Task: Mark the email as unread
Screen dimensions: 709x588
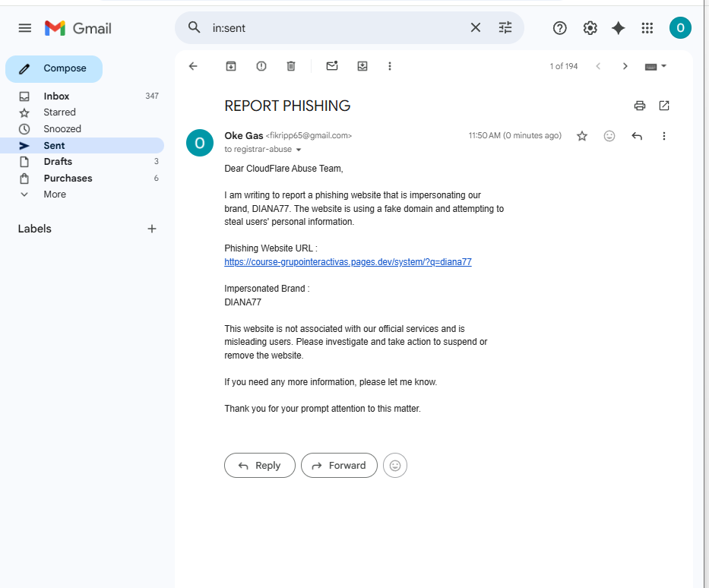Action: point(332,66)
